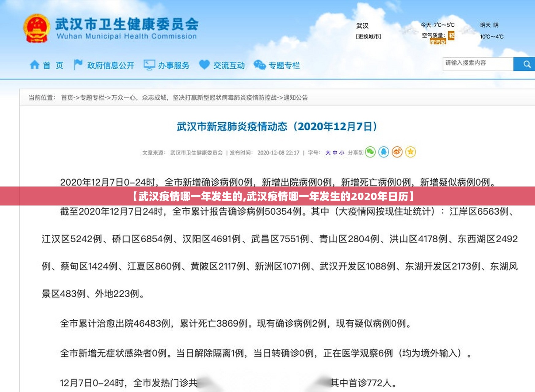Set font size to 中 (medium)

pos(335,153)
